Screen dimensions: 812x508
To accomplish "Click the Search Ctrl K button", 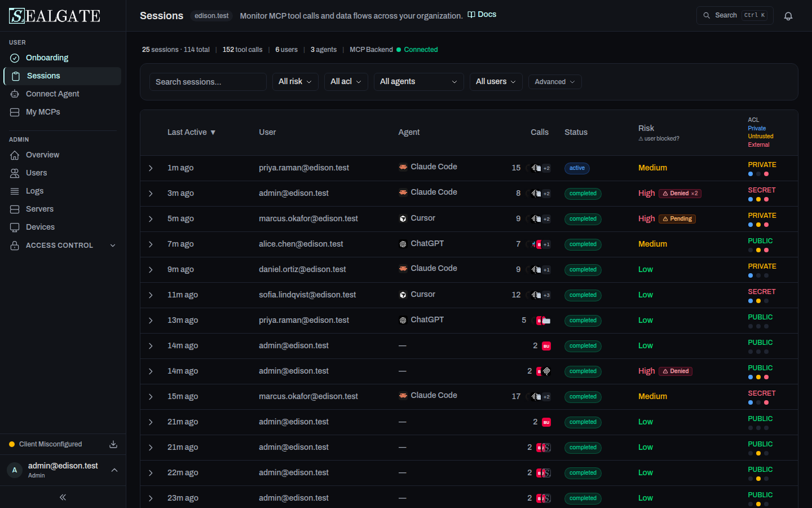I will point(735,15).
